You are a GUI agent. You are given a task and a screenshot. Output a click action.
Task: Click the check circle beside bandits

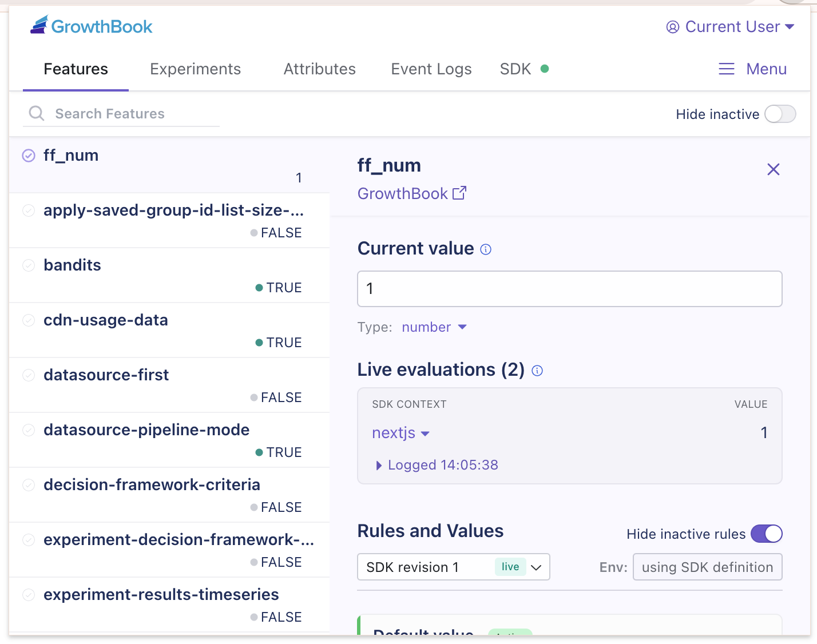(29, 265)
